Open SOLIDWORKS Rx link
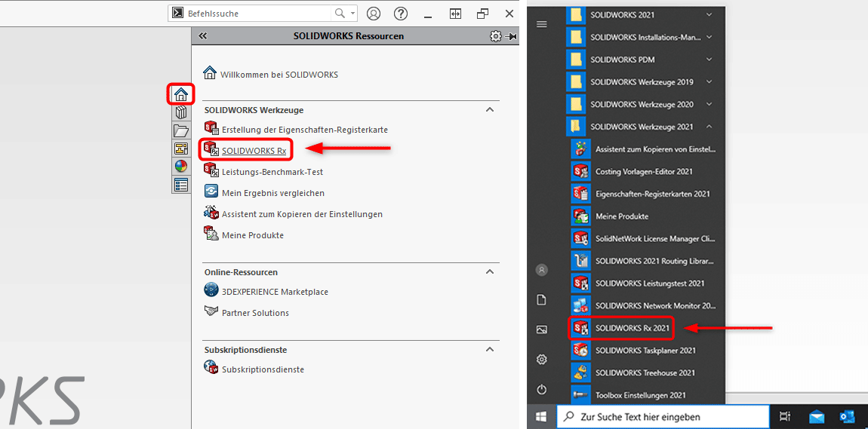 254,151
